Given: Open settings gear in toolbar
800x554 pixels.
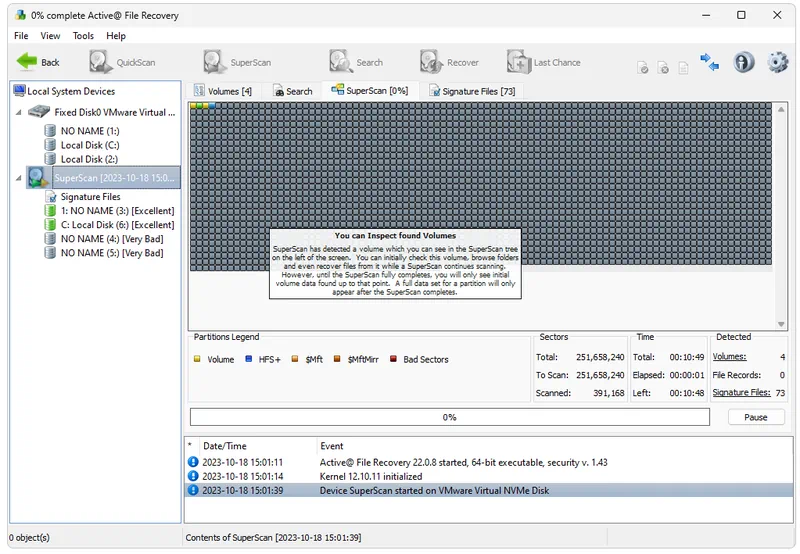Looking at the screenshot, I should 778,62.
